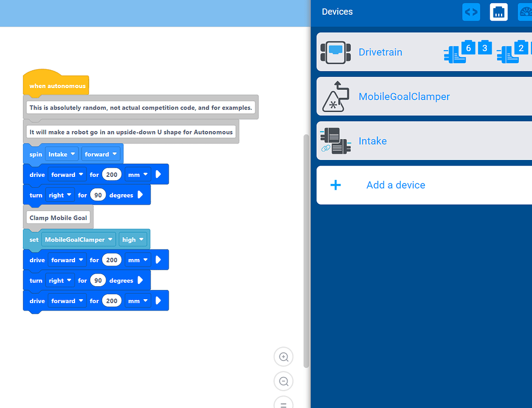
Task: Open the dashboard gauge icon
Action: click(525, 12)
